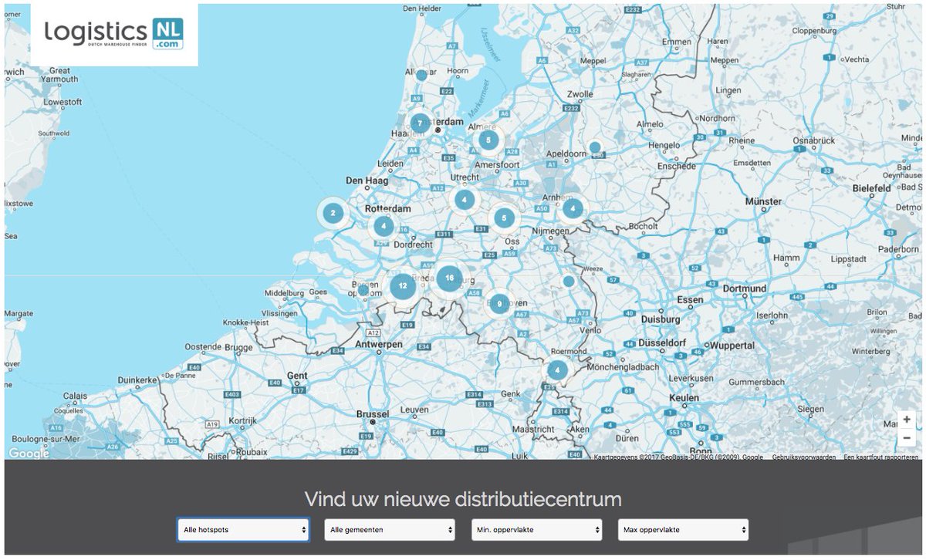Click the Antwerpen city label

[378, 344]
